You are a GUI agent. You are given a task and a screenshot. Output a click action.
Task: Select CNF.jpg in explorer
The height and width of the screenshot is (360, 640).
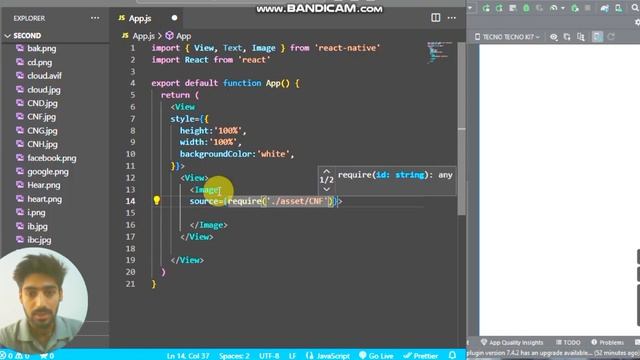click(42, 117)
